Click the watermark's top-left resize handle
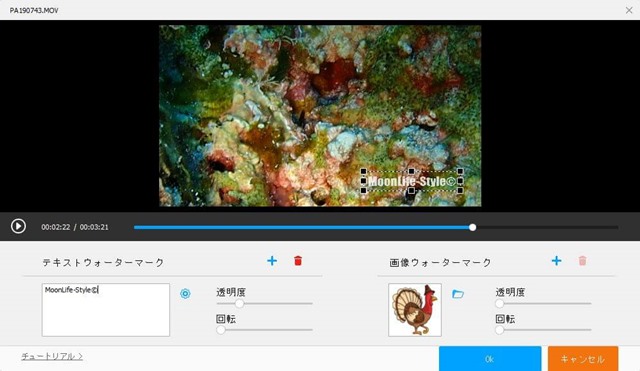This screenshot has height=371, width=640. tap(363, 171)
